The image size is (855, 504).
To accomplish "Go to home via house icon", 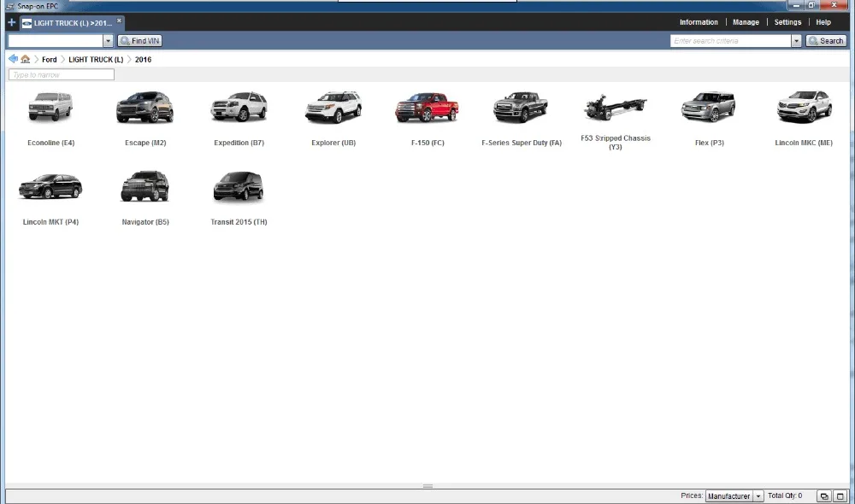I will click(25, 59).
